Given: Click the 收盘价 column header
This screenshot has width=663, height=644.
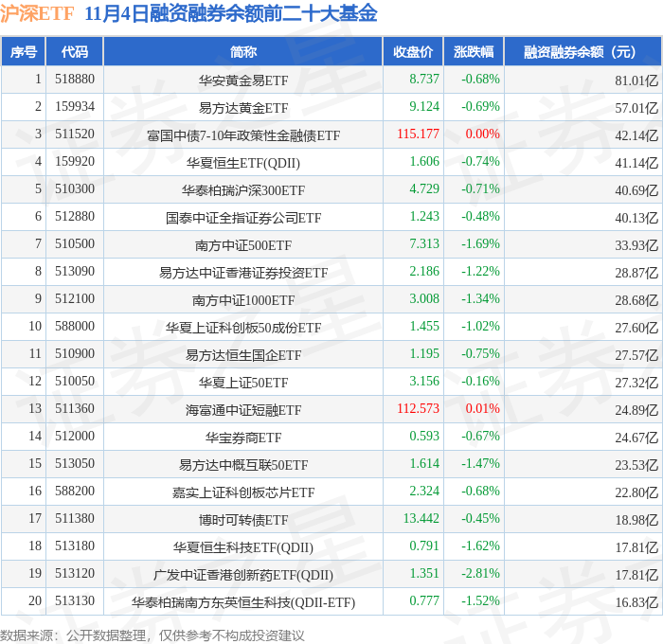Looking at the screenshot, I should pos(413,51).
